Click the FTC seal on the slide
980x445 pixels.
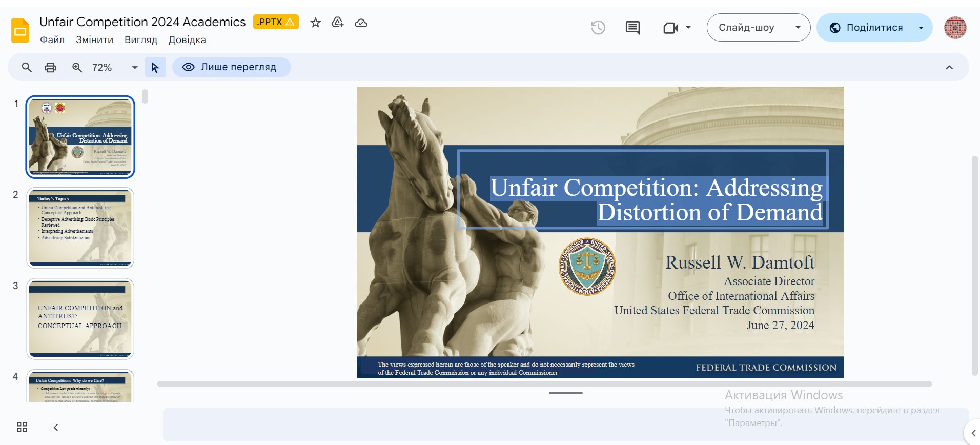(587, 267)
